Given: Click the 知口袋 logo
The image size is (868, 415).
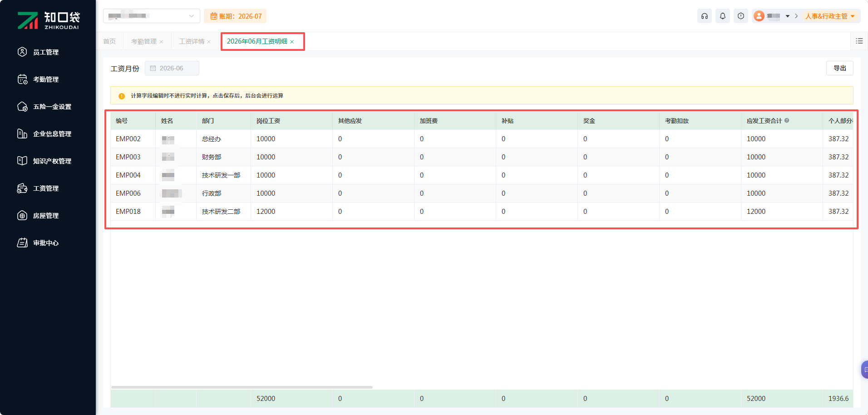Looking at the screenshot, I should click(48, 20).
